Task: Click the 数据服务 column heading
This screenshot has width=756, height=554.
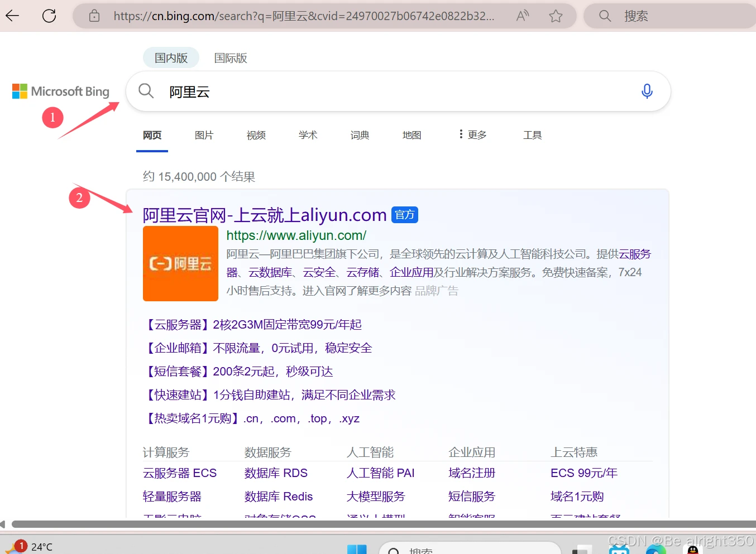Action: 268,452
